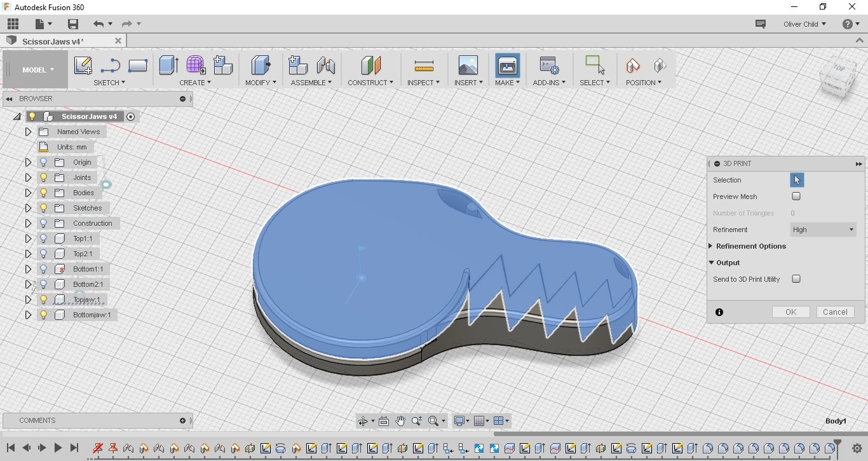Select the Rectangle sketch tool
The width and height of the screenshot is (868, 461).
(138, 65)
